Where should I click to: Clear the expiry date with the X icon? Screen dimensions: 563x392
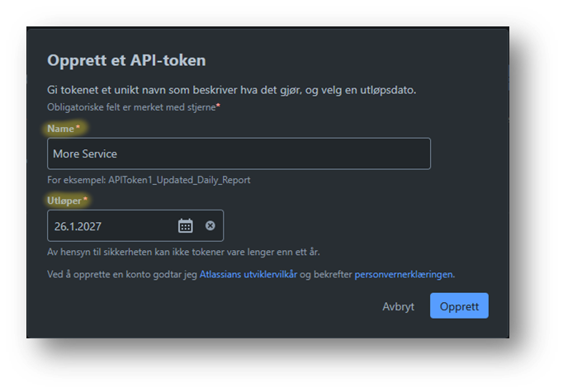[210, 225]
